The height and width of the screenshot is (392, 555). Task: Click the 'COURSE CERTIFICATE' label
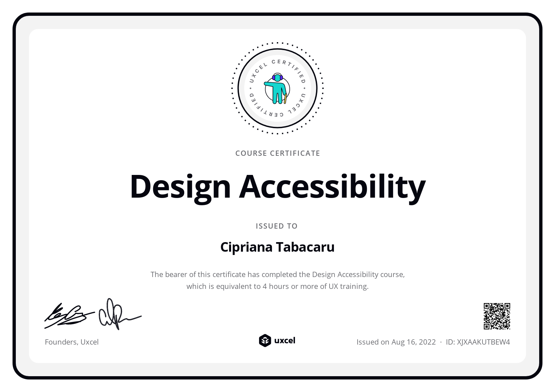click(x=277, y=153)
